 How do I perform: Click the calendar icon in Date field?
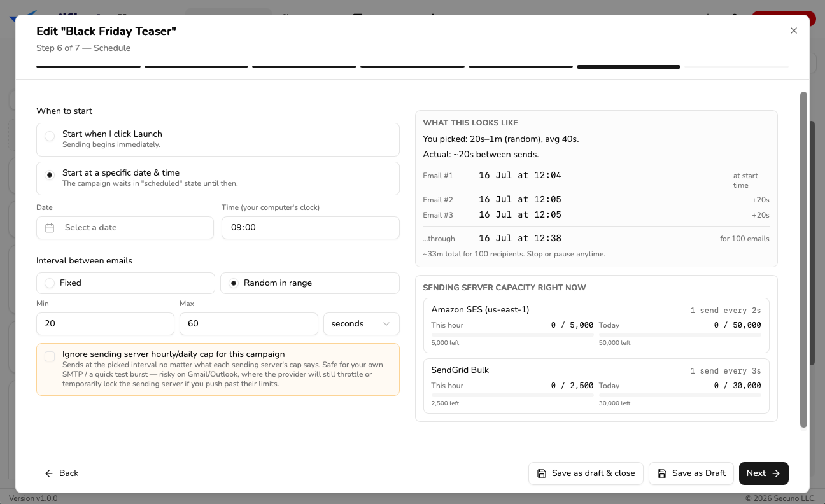pos(50,228)
